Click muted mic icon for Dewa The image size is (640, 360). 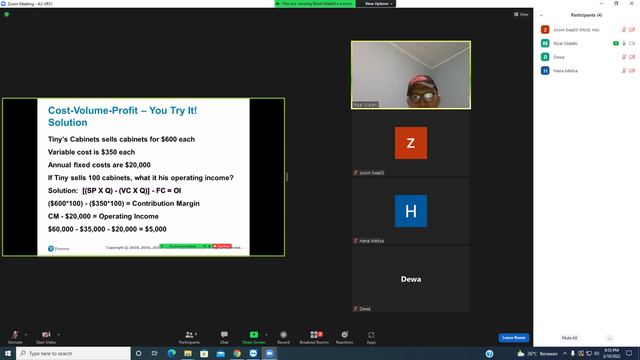point(624,57)
